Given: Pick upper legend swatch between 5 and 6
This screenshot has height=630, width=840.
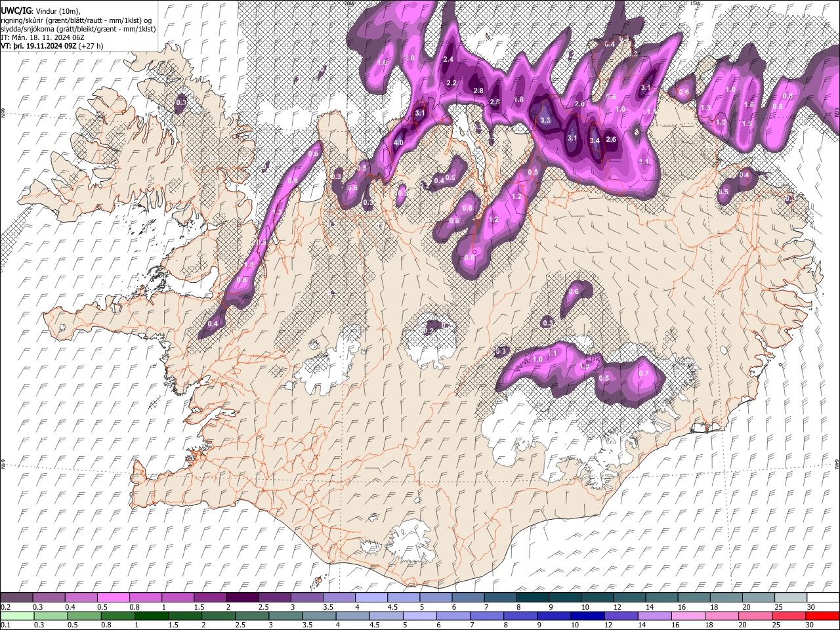Looking at the screenshot, I should 436,598.
